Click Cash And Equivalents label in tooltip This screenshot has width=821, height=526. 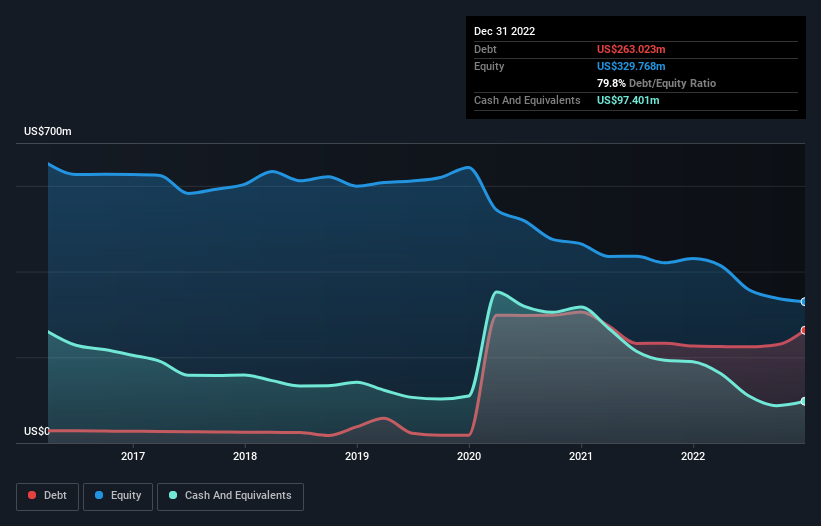pos(527,100)
